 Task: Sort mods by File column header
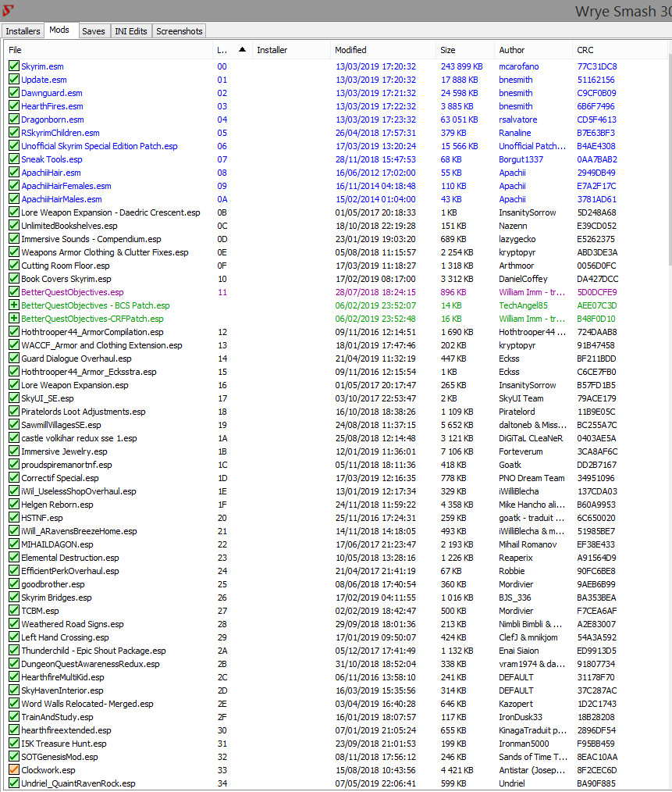pyautogui.click(x=108, y=50)
